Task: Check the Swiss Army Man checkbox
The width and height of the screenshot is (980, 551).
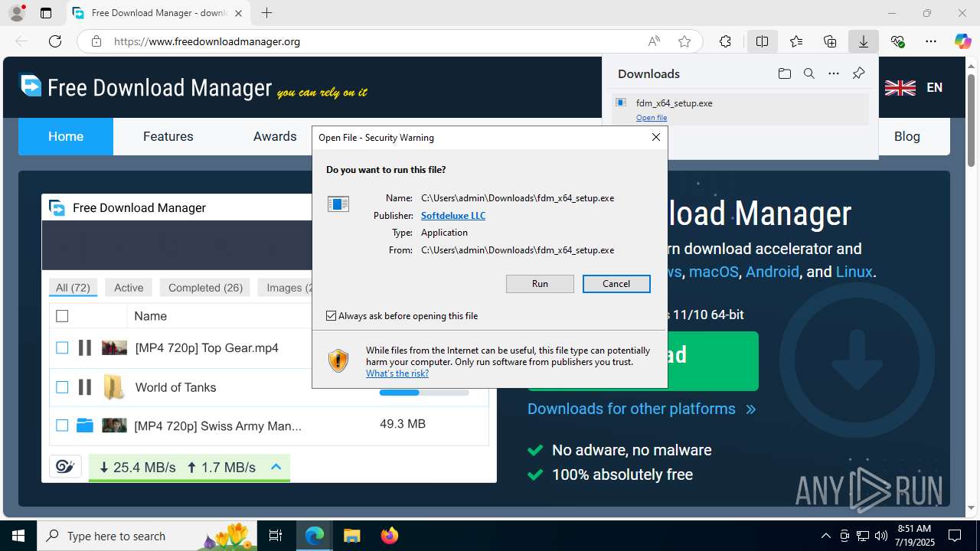Action: click(62, 425)
